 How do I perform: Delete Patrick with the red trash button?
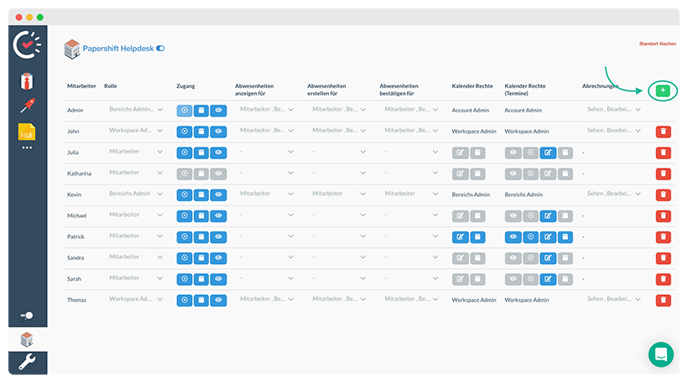pos(663,237)
